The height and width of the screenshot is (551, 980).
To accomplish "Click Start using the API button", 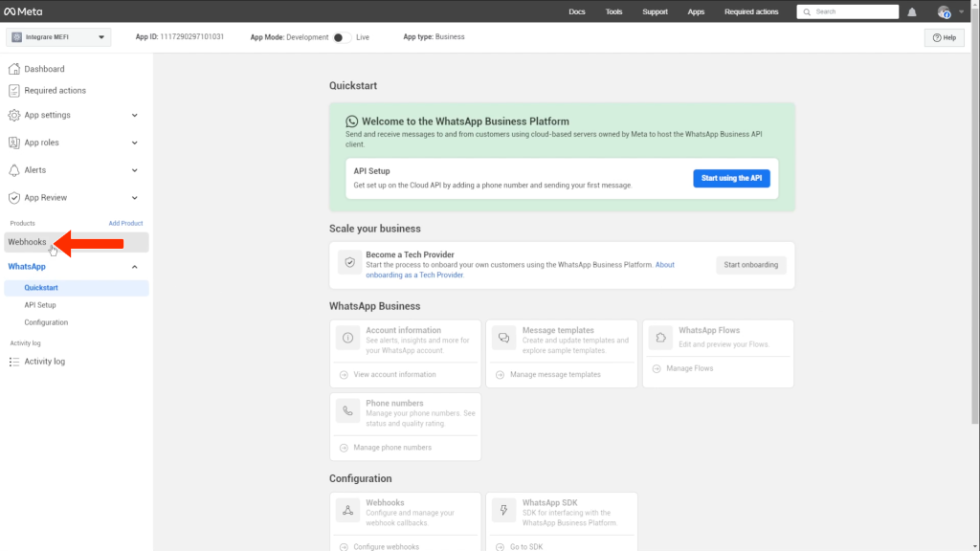I will click(x=731, y=179).
